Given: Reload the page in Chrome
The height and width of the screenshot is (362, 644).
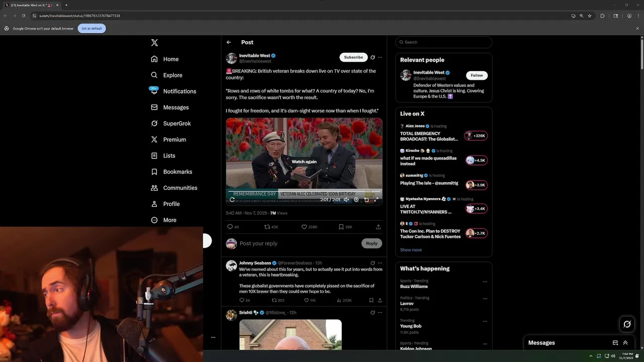Looking at the screenshot, I should pos(23,16).
